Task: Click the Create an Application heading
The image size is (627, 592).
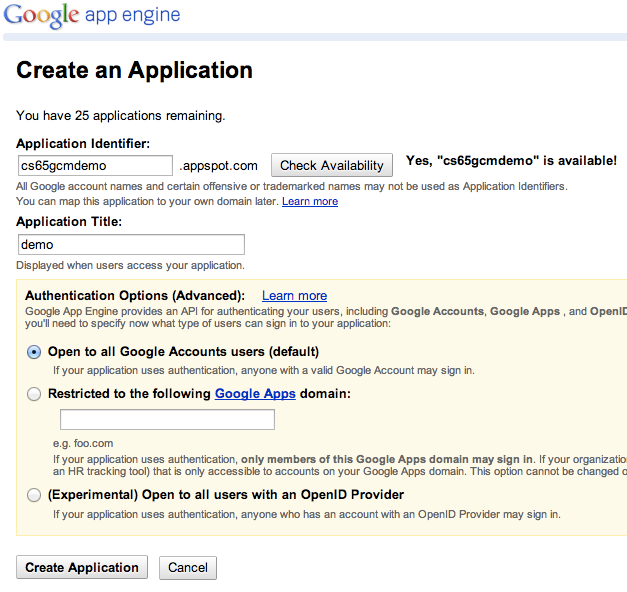Action: pos(135,70)
